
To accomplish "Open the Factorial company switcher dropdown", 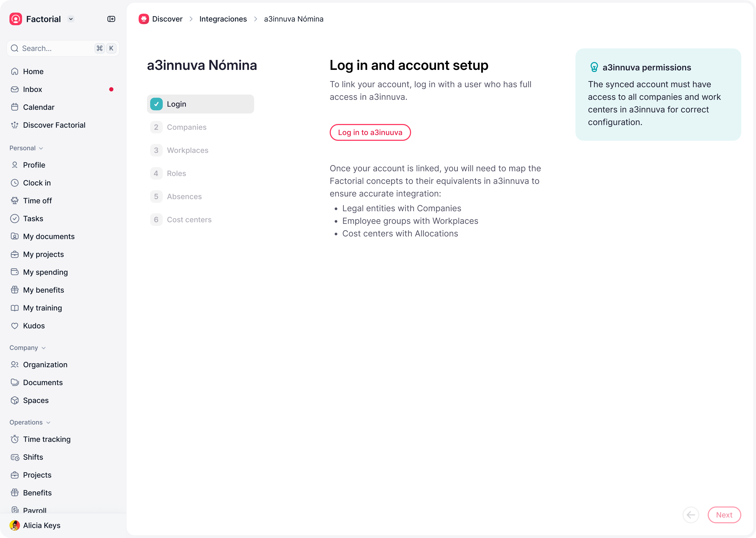I will coord(71,19).
